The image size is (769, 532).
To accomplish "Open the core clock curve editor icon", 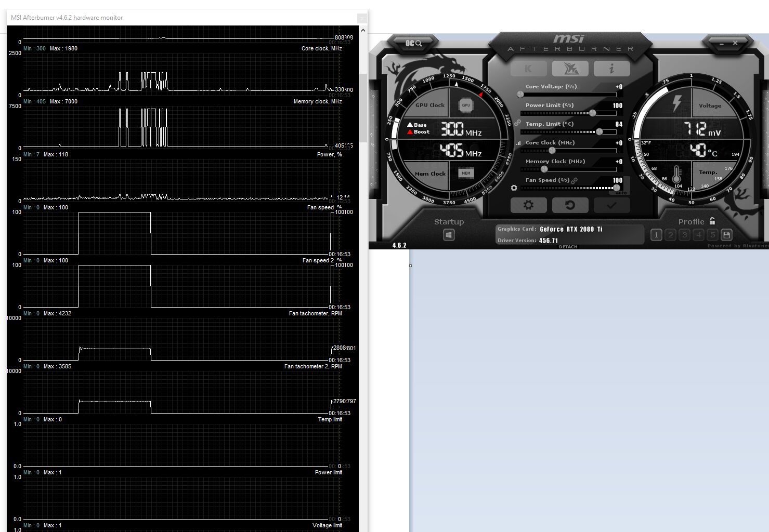I will point(518,143).
